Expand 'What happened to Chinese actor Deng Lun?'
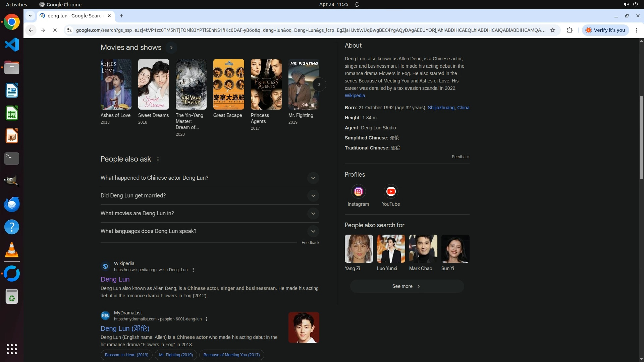Viewport: 644px width, 362px height. [313, 178]
